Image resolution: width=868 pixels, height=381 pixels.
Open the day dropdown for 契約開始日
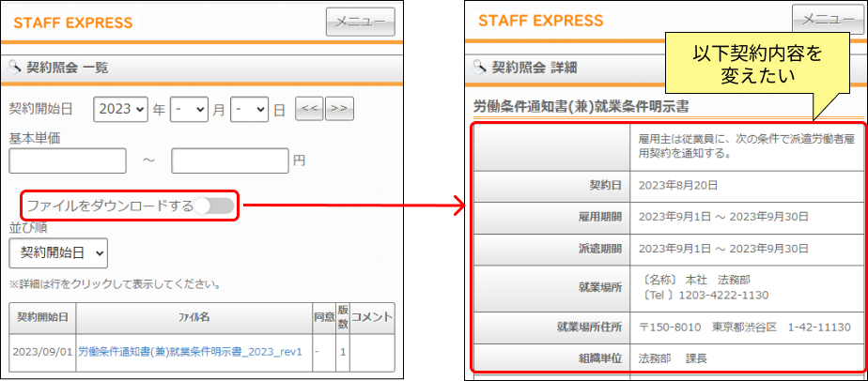249,109
